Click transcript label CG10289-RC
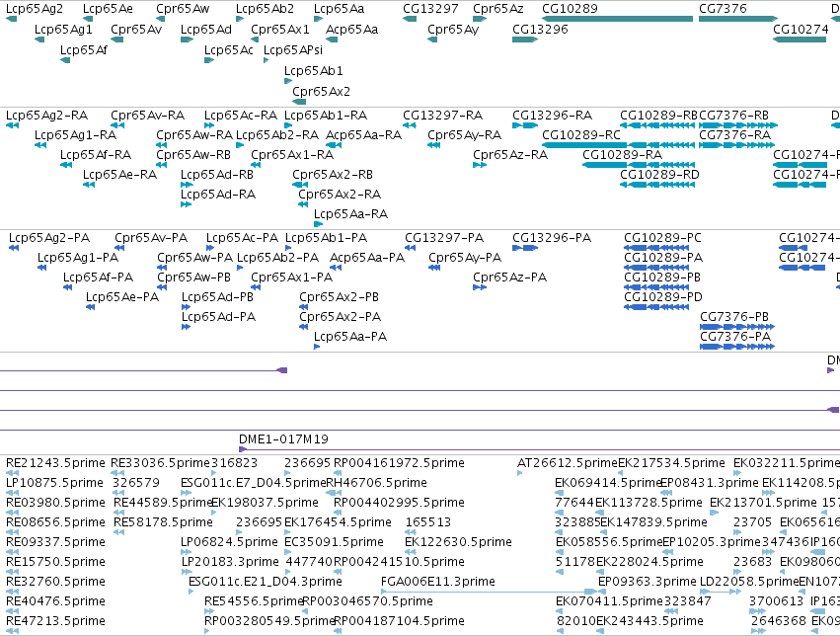This screenshot has height=636, width=840. click(581, 135)
